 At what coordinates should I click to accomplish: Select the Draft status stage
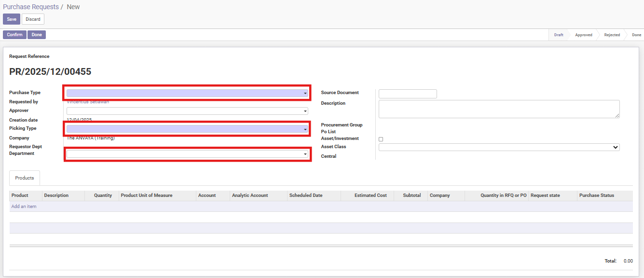click(559, 35)
